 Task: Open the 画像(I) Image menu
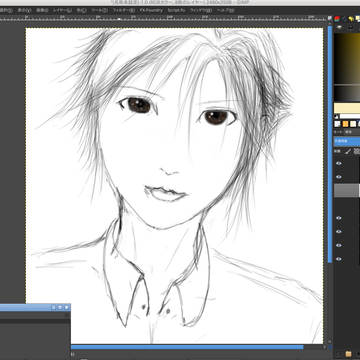pos(42,10)
